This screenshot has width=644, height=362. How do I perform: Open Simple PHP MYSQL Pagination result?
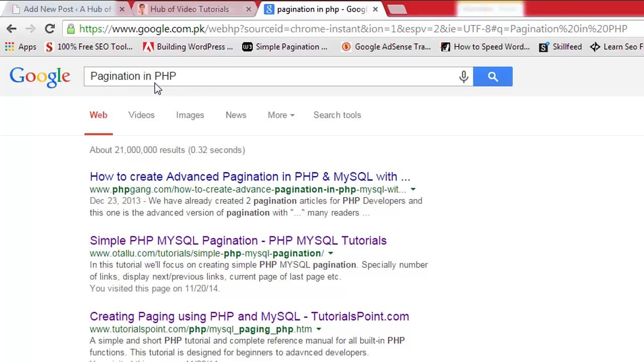point(238,240)
